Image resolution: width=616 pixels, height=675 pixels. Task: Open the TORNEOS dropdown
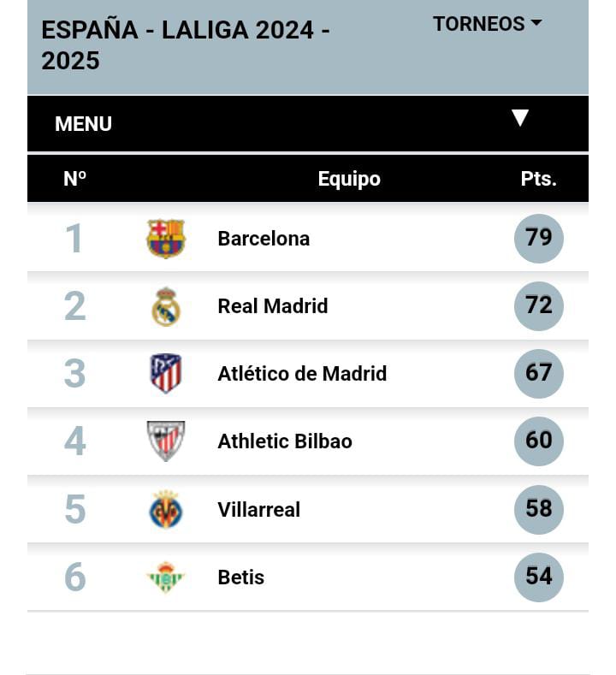tap(487, 24)
